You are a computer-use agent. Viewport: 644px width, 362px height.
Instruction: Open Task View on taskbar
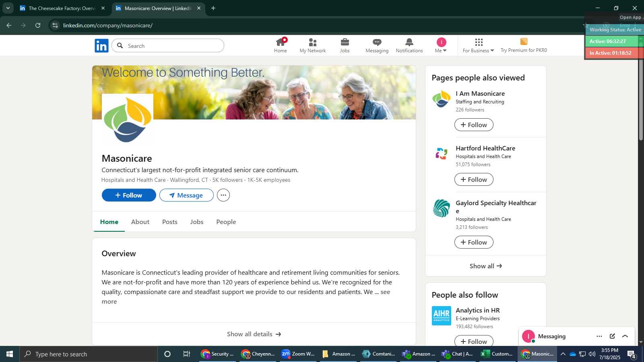point(187,354)
